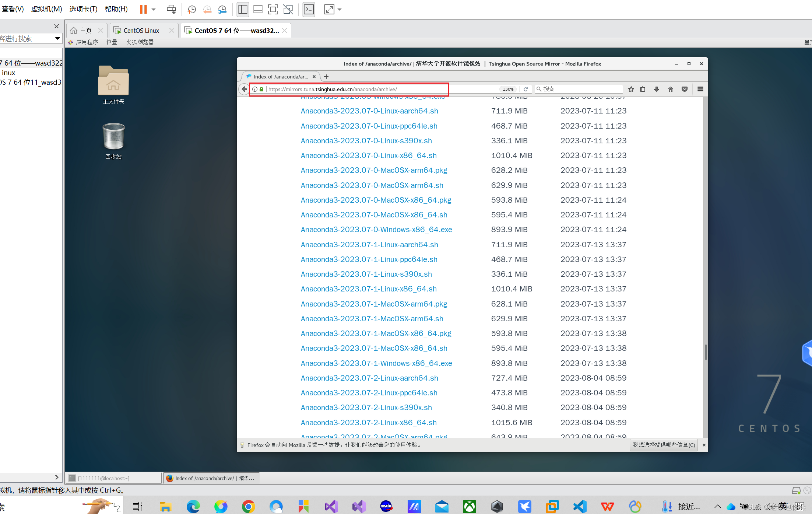Toggle the show library sidebar view icon
The image size is (812, 514).
pos(243,10)
